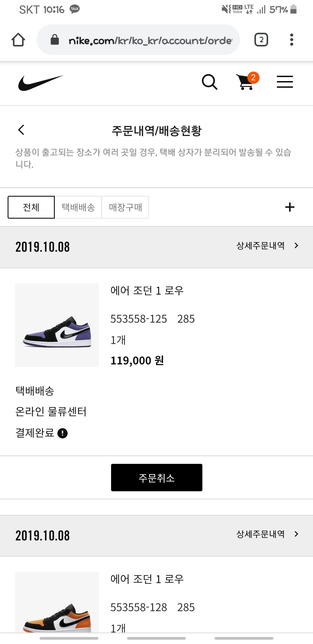This screenshot has height=644, width=313.
Task: Select the 전체 filter tab
Action: [31, 207]
